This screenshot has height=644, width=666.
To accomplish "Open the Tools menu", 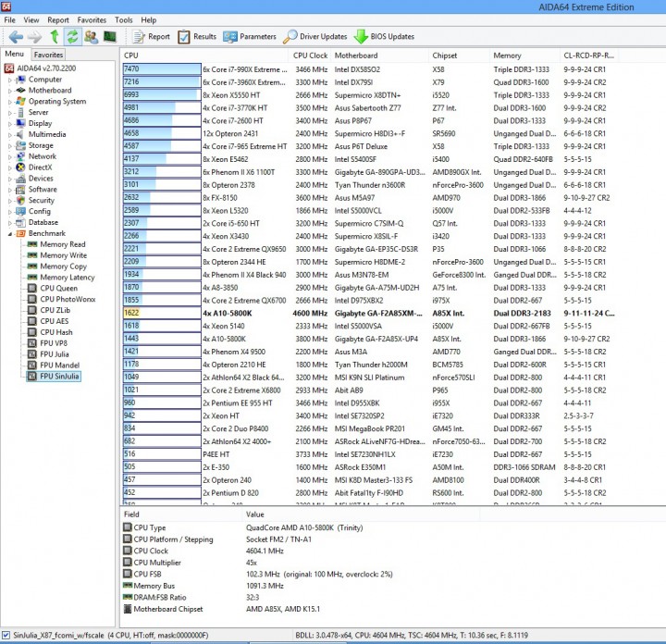I will [x=124, y=20].
